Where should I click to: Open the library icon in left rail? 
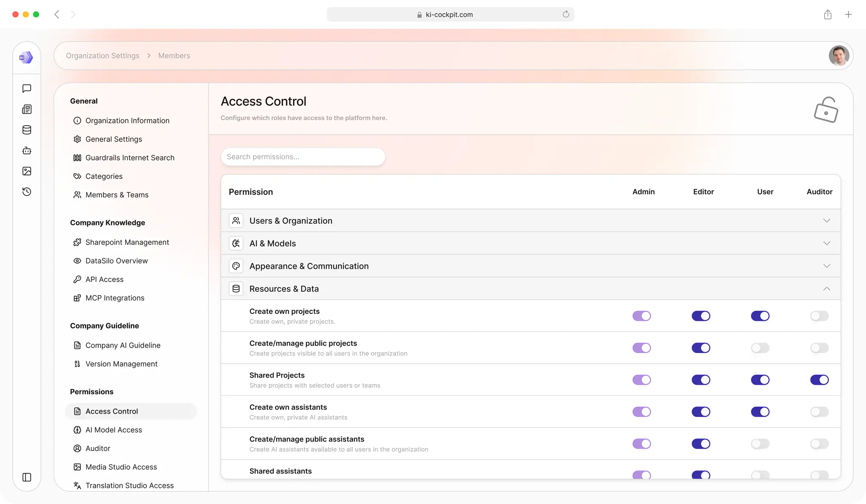(x=27, y=109)
